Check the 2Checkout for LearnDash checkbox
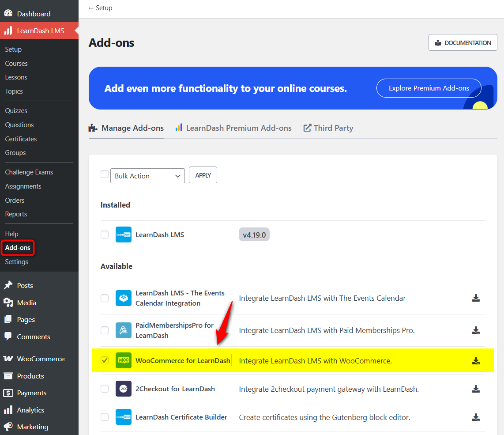 105,389
